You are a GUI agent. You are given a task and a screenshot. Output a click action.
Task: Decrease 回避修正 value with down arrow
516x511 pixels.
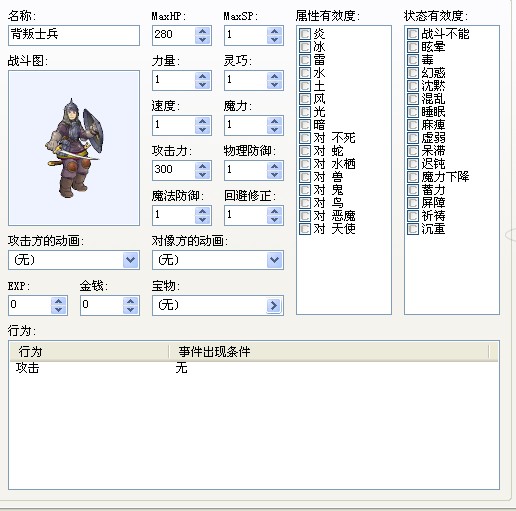coord(274,220)
